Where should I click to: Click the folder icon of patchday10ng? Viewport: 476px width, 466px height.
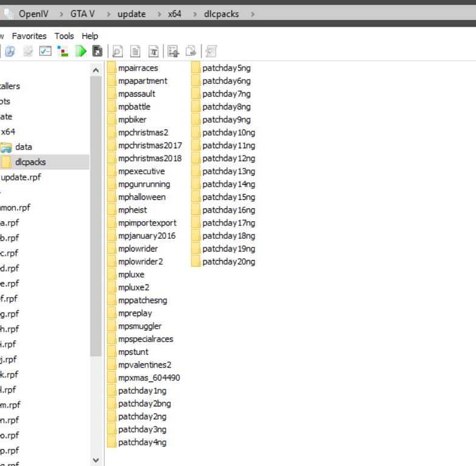tap(195, 132)
